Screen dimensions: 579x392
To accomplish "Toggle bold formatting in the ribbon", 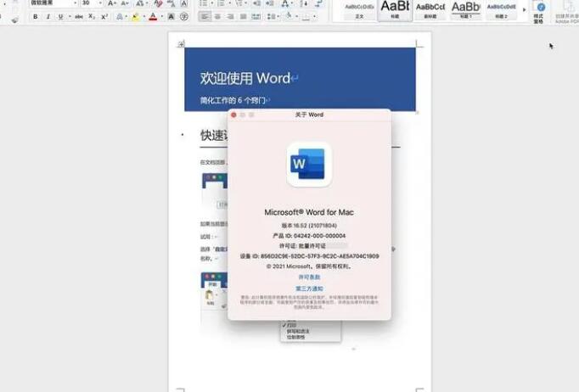I will coord(36,16).
